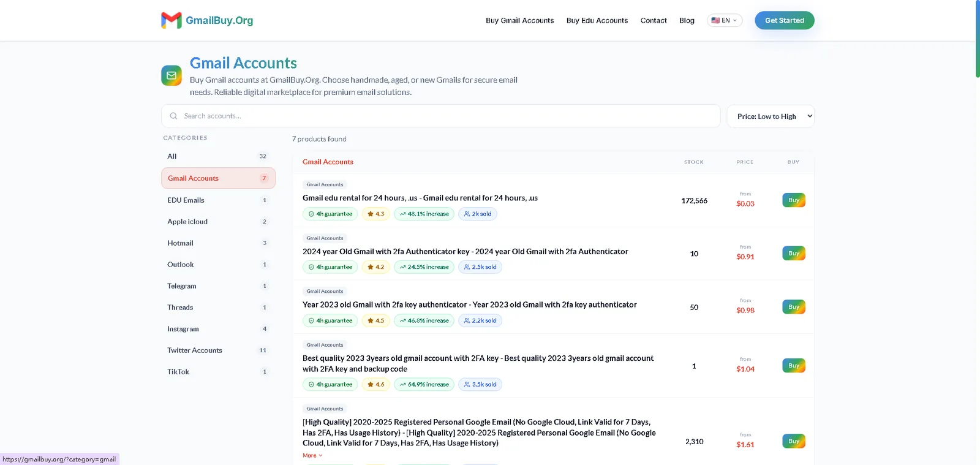
Task: Open the Gmail edu rental for 24 hours title
Action: coord(420,198)
